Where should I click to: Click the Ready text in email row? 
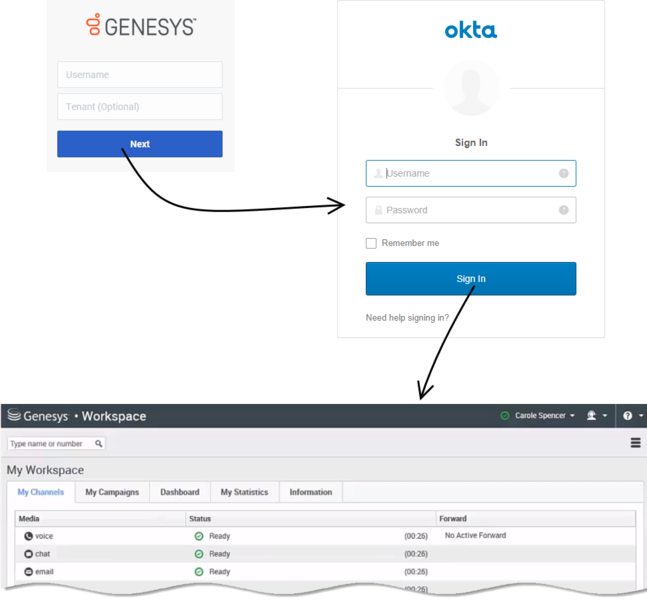(x=220, y=572)
